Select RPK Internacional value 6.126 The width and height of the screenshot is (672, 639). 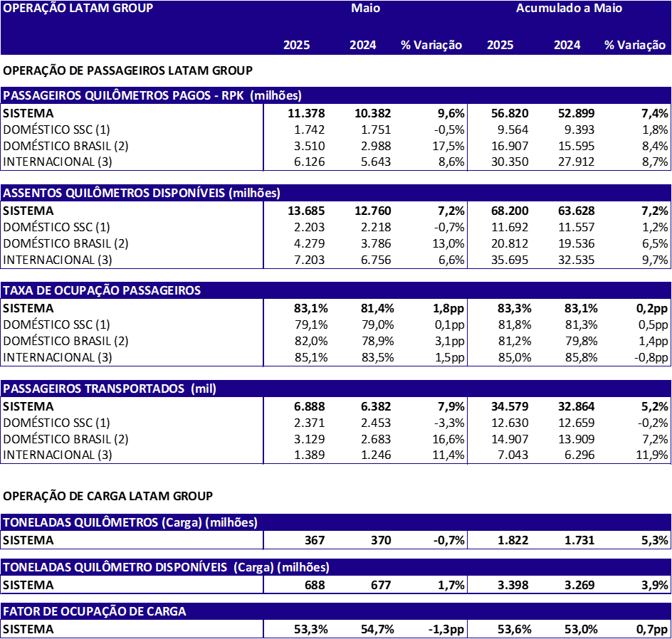310,162
